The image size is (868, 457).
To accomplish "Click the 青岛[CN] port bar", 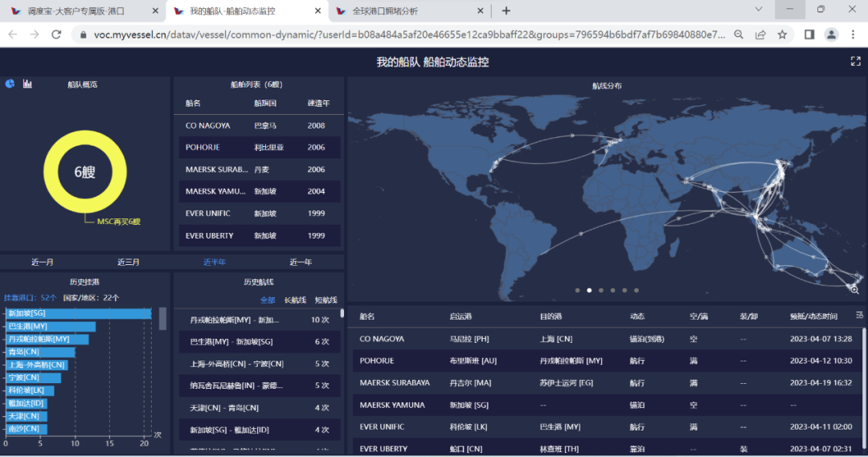I will tap(40, 352).
